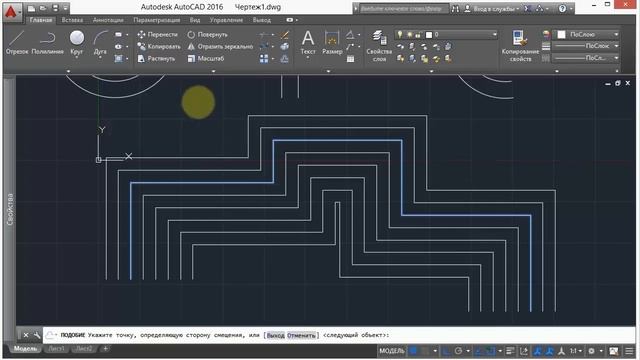The image size is (640, 360).
Task: Click Копирование свойств (Match Properties)
Action: pyautogui.click(x=520, y=46)
